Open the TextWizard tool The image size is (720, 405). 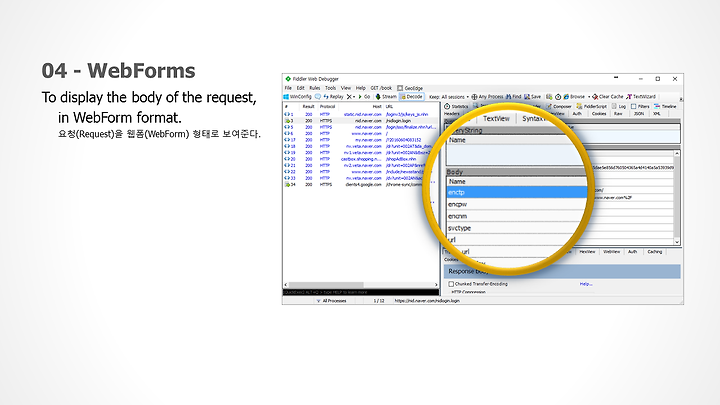[x=641, y=97]
